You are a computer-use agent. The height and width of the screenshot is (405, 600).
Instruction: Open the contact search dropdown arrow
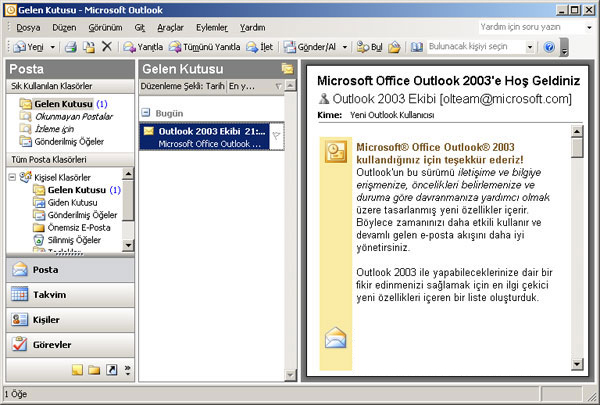[530, 47]
